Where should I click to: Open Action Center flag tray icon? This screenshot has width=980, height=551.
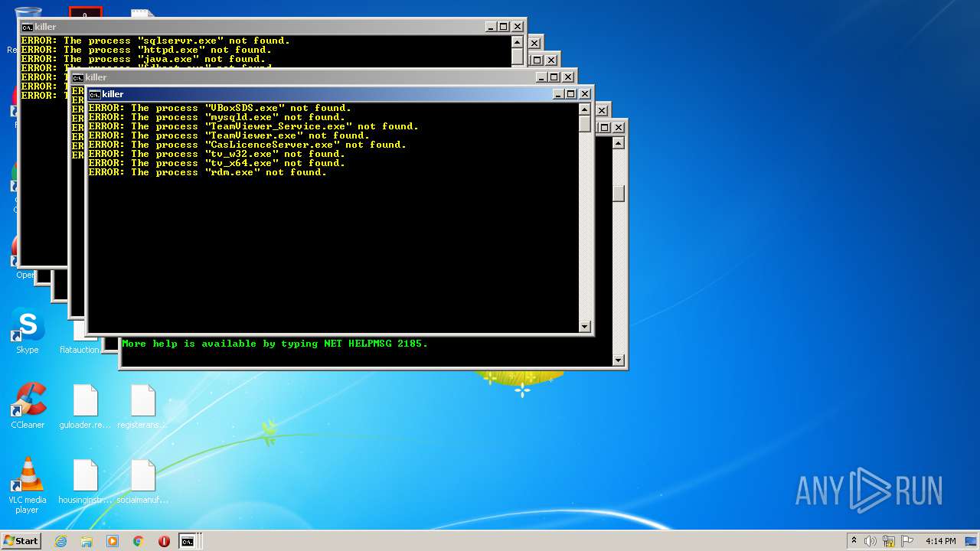(907, 541)
